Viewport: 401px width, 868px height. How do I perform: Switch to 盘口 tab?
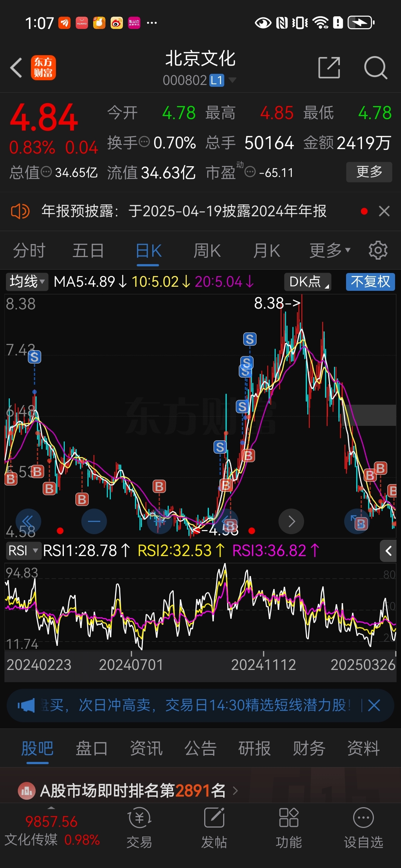pos(92,748)
